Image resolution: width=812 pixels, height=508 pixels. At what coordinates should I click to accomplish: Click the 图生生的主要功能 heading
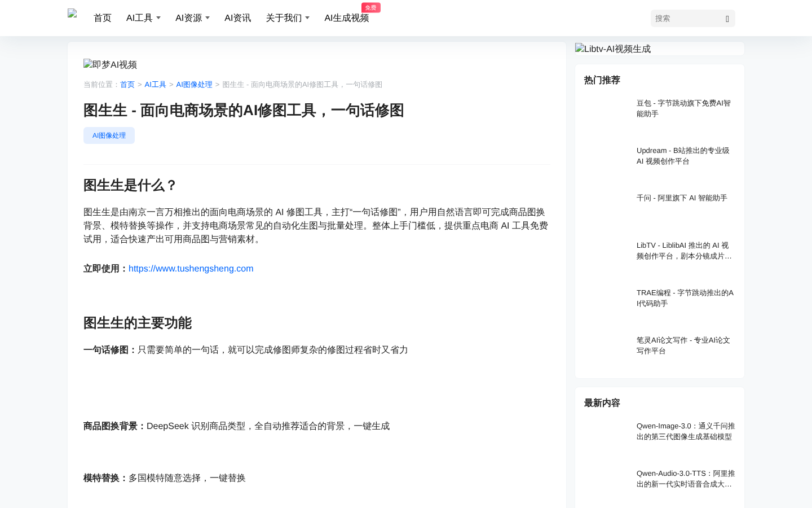[x=138, y=323]
